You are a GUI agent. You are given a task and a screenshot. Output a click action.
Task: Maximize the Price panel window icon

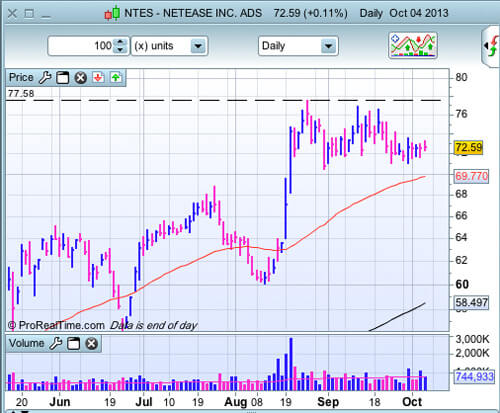(62, 78)
